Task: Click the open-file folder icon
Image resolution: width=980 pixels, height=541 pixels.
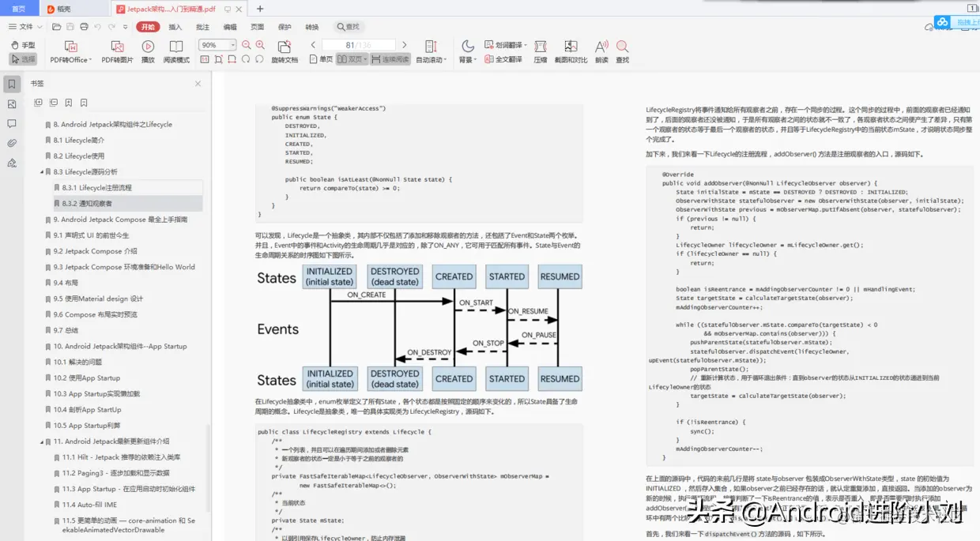Action: tap(58, 26)
